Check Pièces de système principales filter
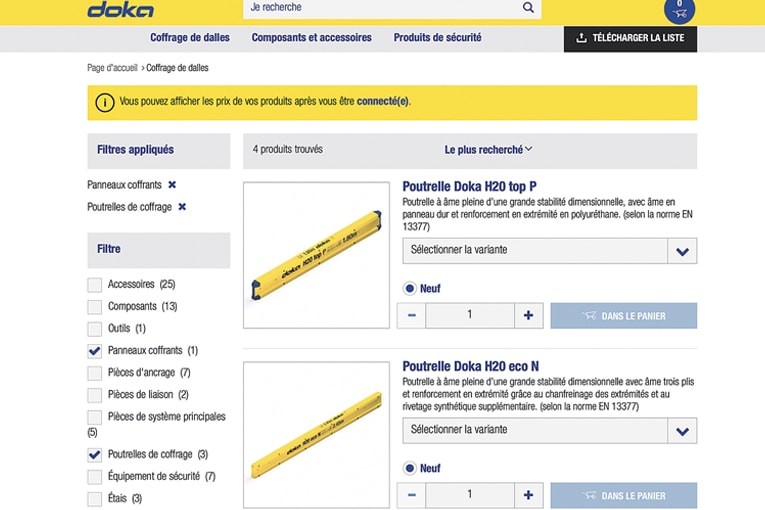 click(95, 417)
